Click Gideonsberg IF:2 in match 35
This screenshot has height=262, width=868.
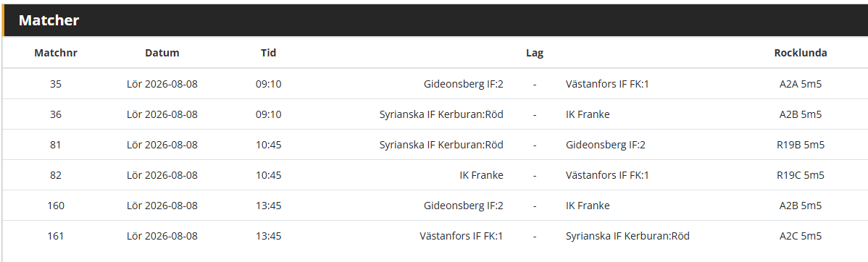point(463,84)
